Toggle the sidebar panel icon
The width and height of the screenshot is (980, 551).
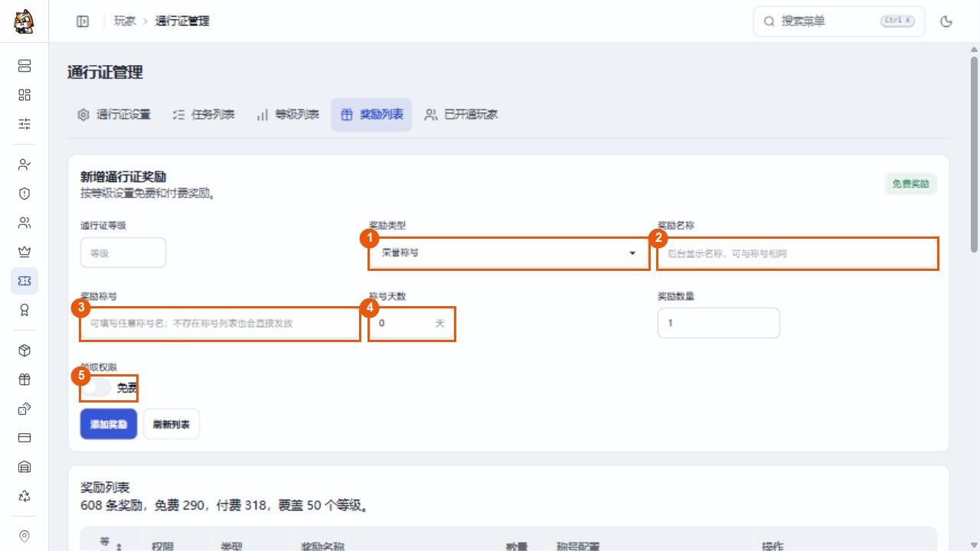[x=83, y=21]
